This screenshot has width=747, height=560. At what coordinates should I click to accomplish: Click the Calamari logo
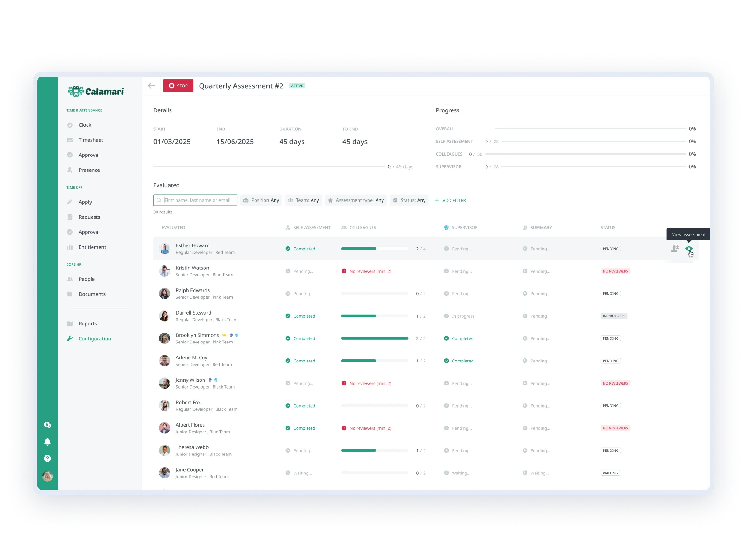[x=96, y=91]
